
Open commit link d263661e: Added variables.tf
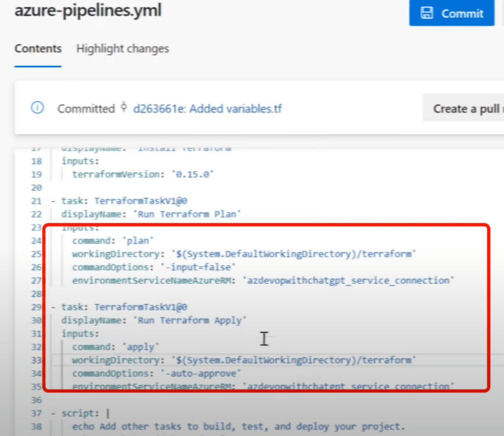[207, 109]
